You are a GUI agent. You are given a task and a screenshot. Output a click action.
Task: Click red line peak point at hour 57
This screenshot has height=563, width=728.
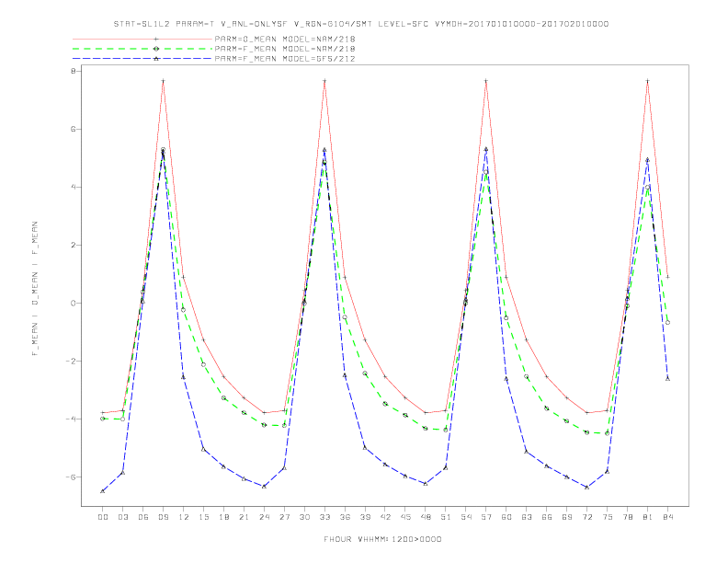486,81
